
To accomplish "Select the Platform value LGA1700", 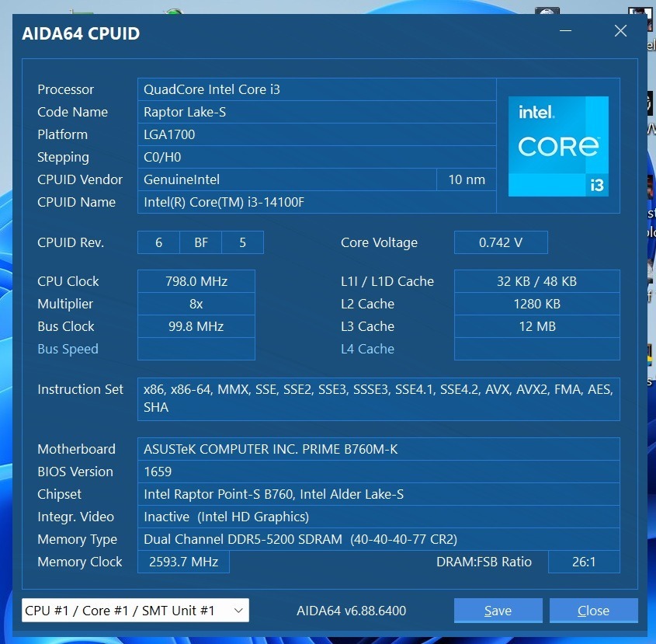I will (317, 134).
